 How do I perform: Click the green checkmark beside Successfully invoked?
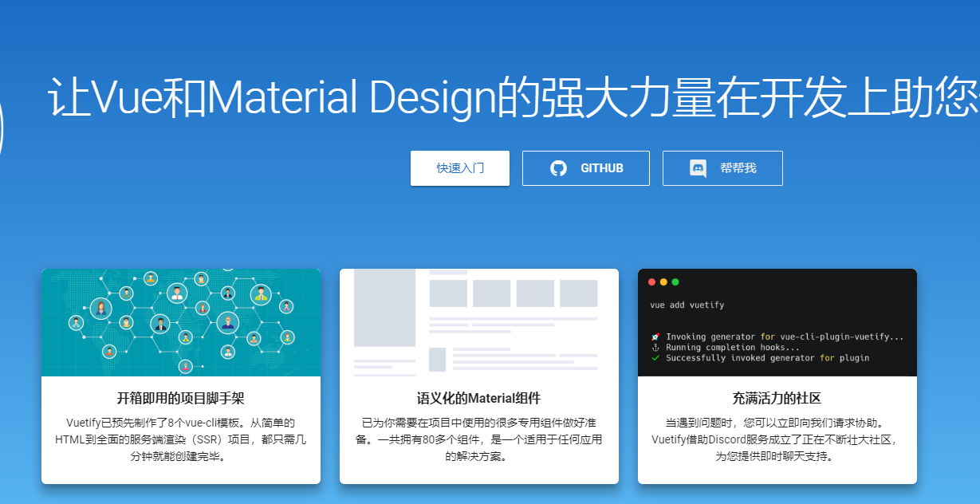[x=655, y=358]
